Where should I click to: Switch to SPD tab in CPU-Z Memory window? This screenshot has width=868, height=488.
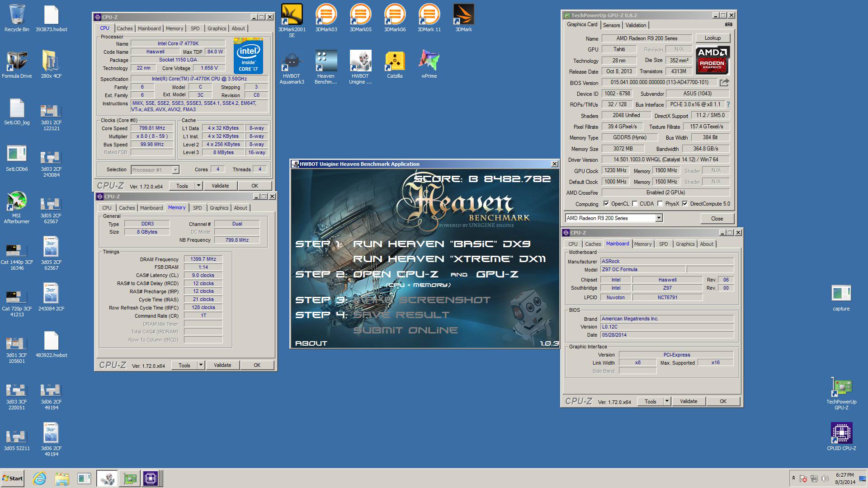[198, 208]
